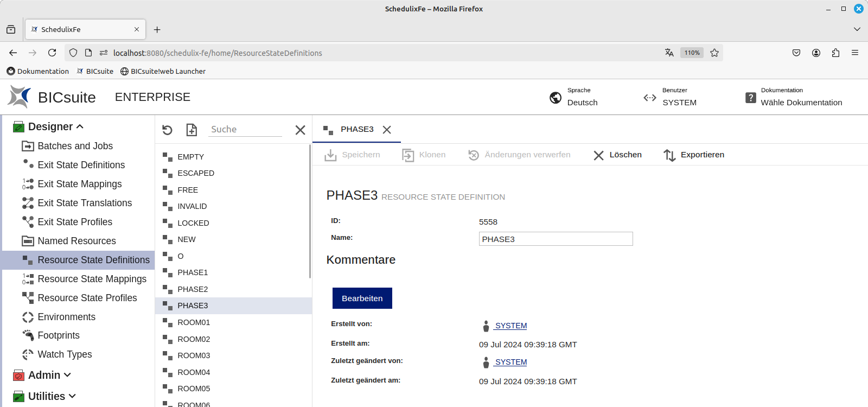Click the Bearbeiten button
Viewport: 868px width, 407px height.
(x=362, y=298)
